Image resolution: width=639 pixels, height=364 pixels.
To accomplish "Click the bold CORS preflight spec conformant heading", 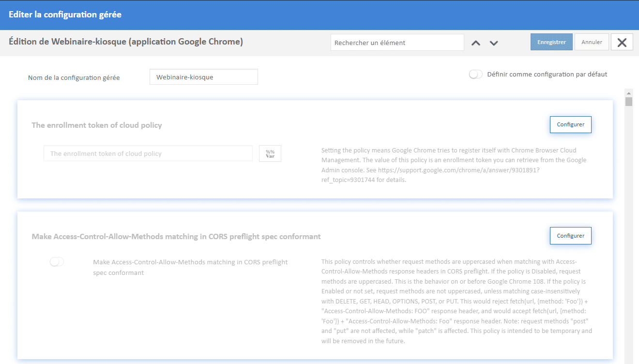I will (176, 236).
